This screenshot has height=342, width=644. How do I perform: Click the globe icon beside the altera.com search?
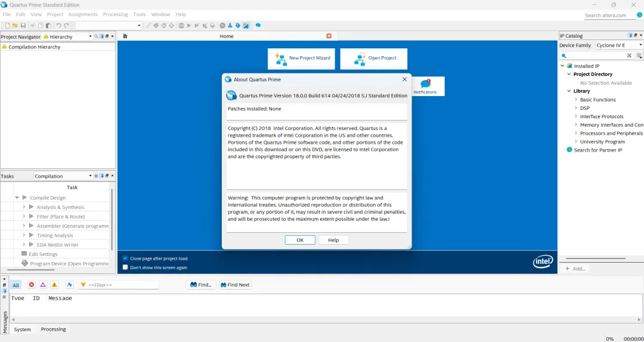point(639,15)
